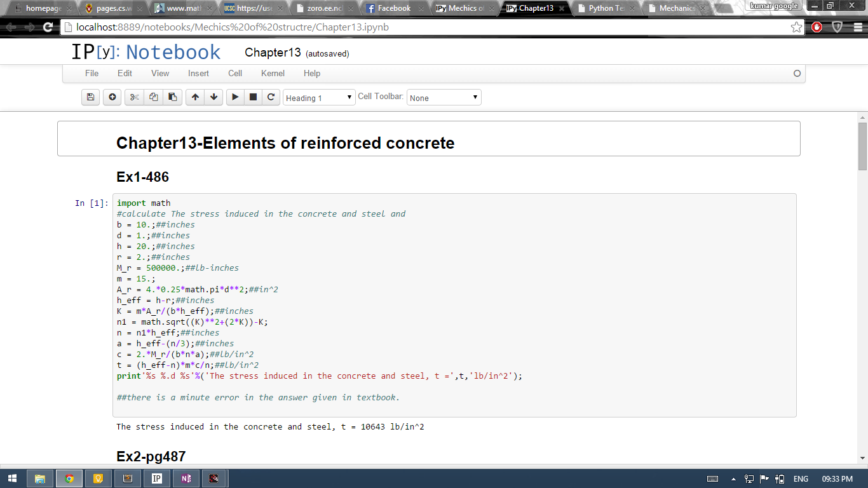Interrupt kernel with stop button

[x=253, y=97]
